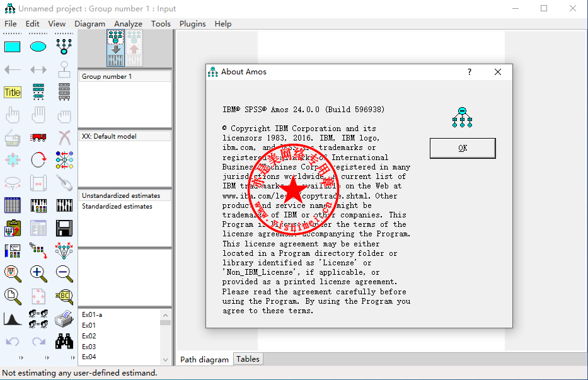Screen dimensions: 588x380
Task: Select the double-headed Draw covariances arrow tool
Action: pos(38,70)
